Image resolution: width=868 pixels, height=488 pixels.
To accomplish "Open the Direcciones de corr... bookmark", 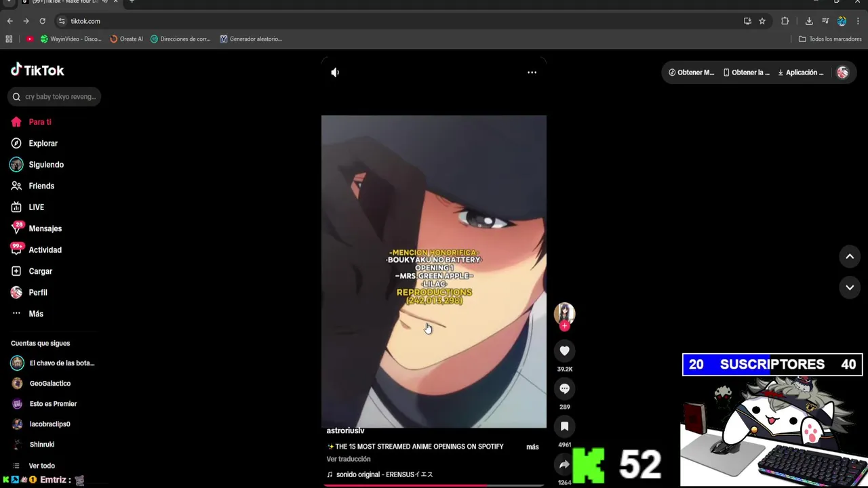I will coord(180,39).
